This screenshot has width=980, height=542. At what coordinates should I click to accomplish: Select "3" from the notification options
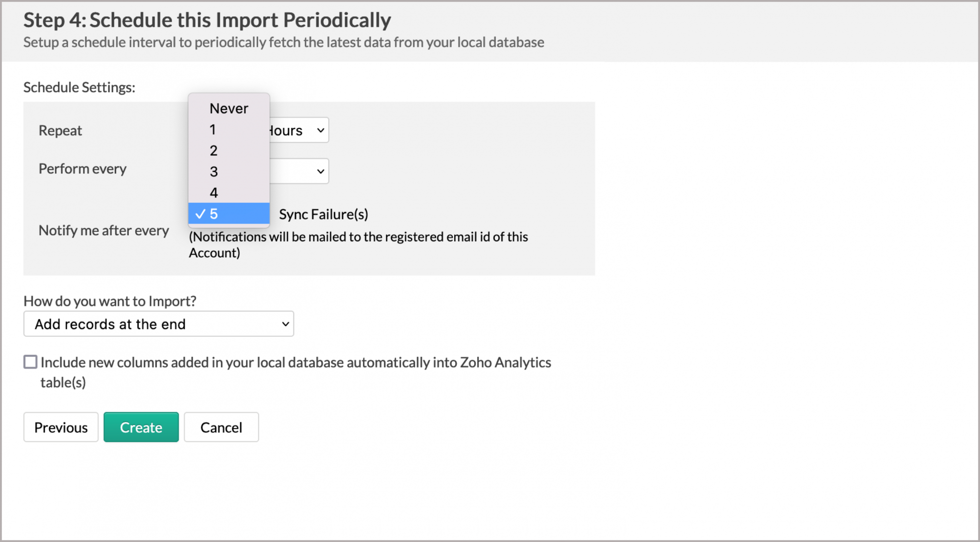[x=213, y=172]
